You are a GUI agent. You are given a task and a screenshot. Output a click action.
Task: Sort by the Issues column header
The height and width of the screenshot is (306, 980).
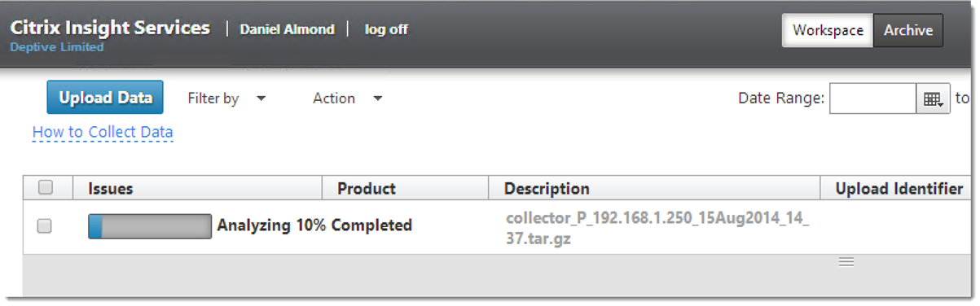coord(110,188)
